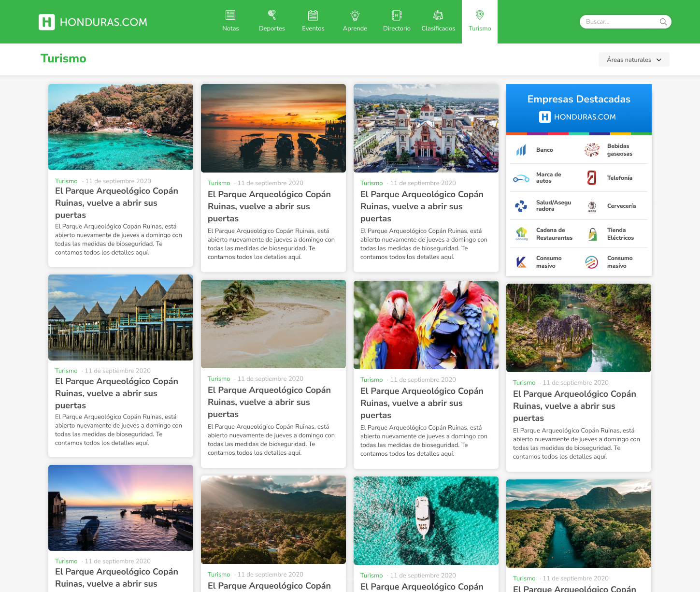Go to the Notas menu label
This screenshot has width=700, height=592.
click(230, 29)
